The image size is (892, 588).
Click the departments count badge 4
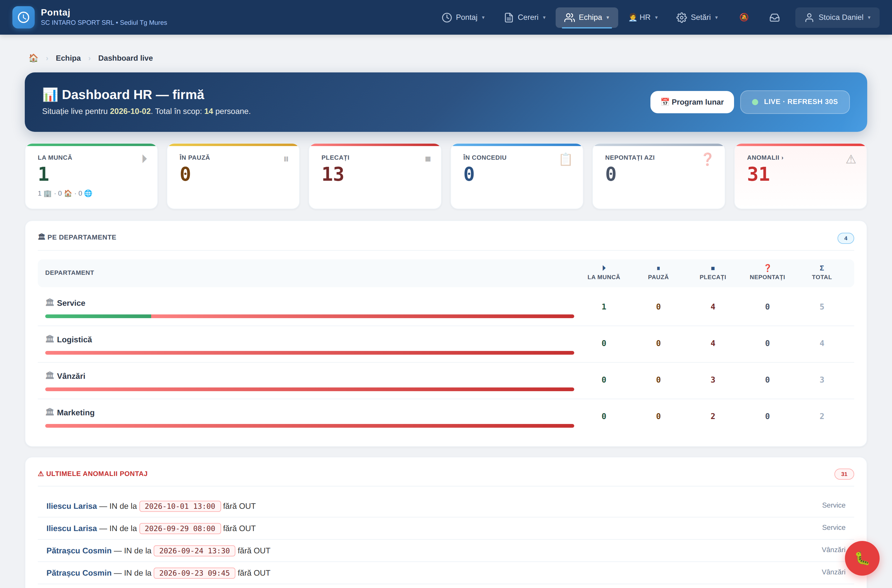click(x=846, y=238)
